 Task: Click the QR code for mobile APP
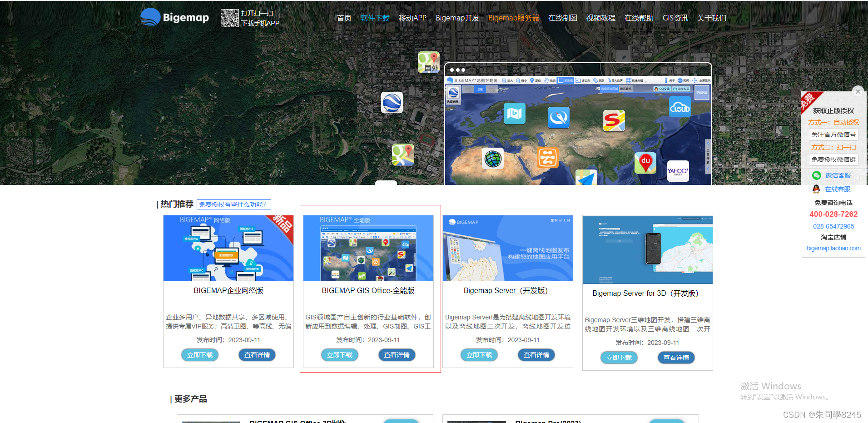[229, 18]
